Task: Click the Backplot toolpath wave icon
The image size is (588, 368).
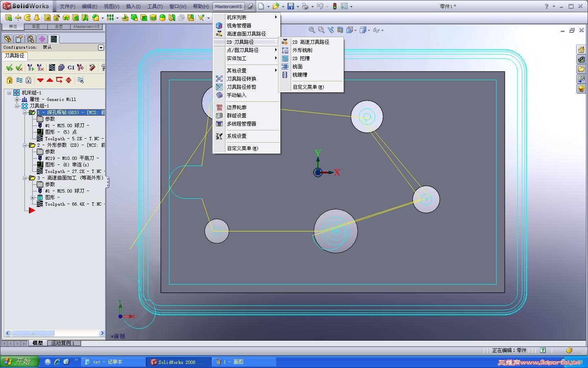Action: click(x=52, y=67)
